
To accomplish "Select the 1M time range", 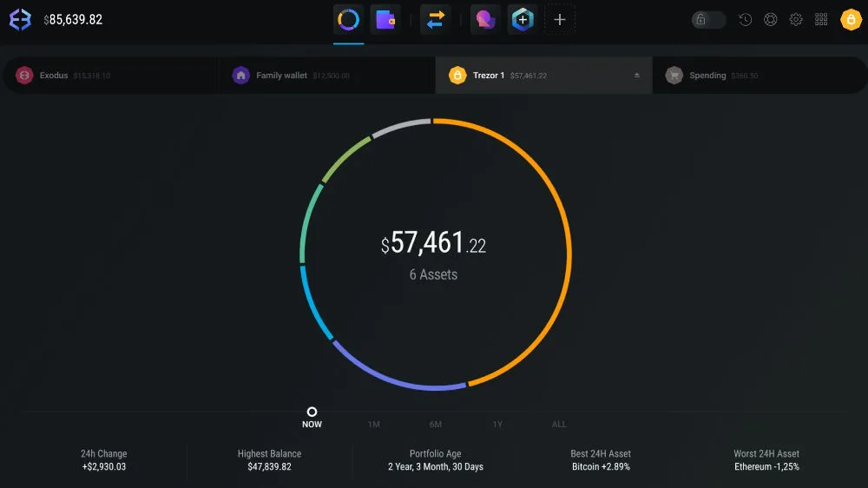I will pos(373,425).
